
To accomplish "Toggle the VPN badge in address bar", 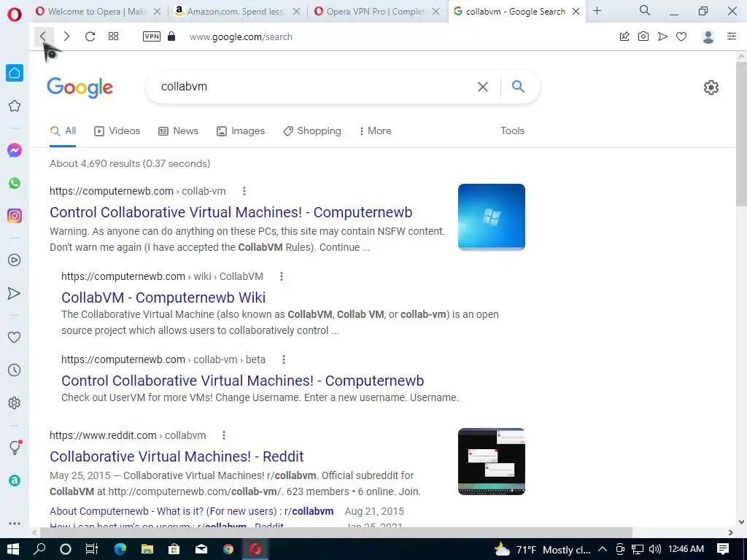I will (x=152, y=36).
